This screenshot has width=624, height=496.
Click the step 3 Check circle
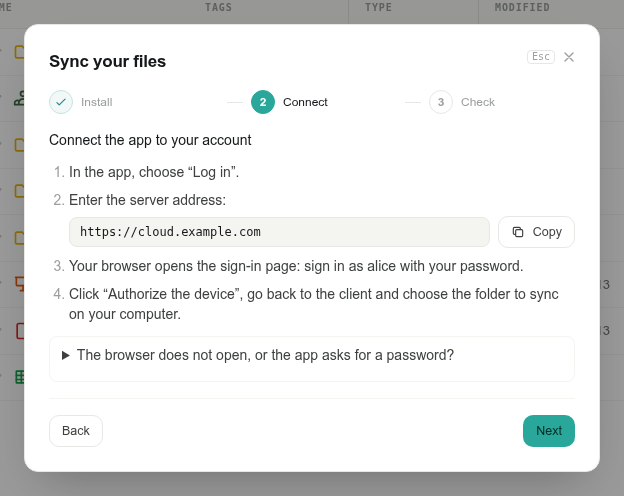441,102
